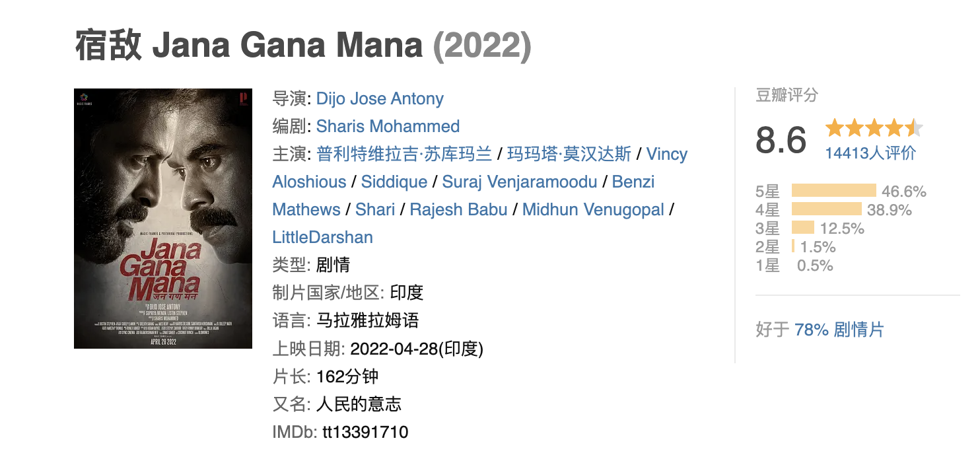Open director Dijo Jose Antony's page
This screenshot has width=980, height=457.
(x=380, y=99)
